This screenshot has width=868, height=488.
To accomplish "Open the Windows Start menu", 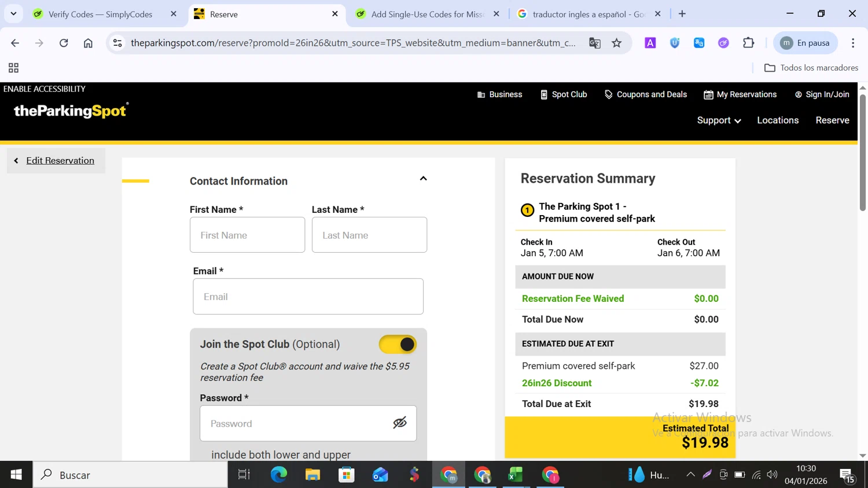I will tap(16, 475).
